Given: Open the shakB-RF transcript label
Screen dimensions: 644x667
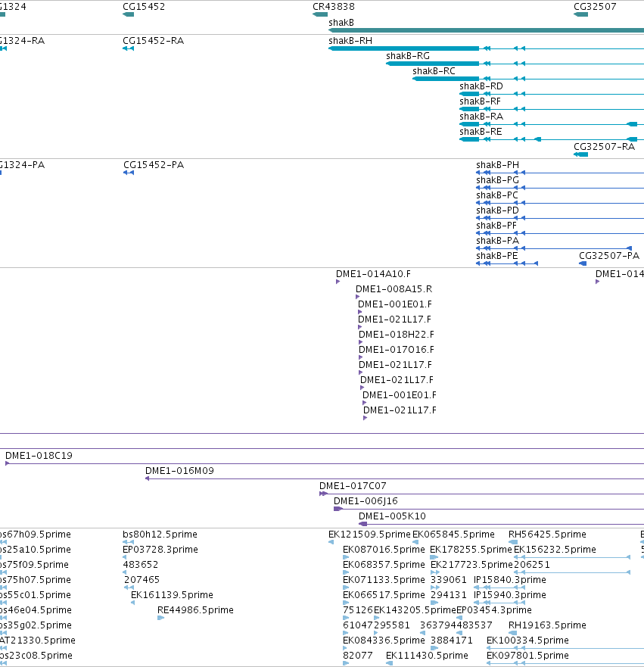Looking at the screenshot, I should (x=480, y=101).
